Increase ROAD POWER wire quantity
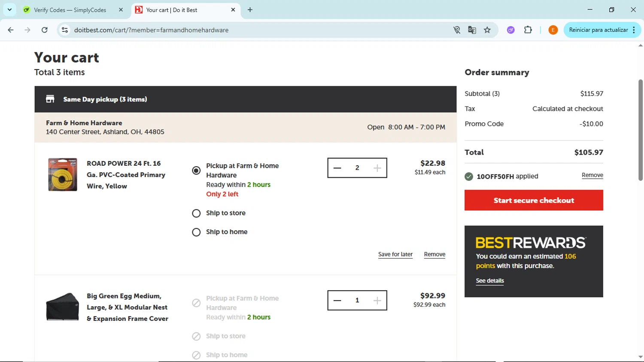 pyautogui.click(x=377, y=168)
